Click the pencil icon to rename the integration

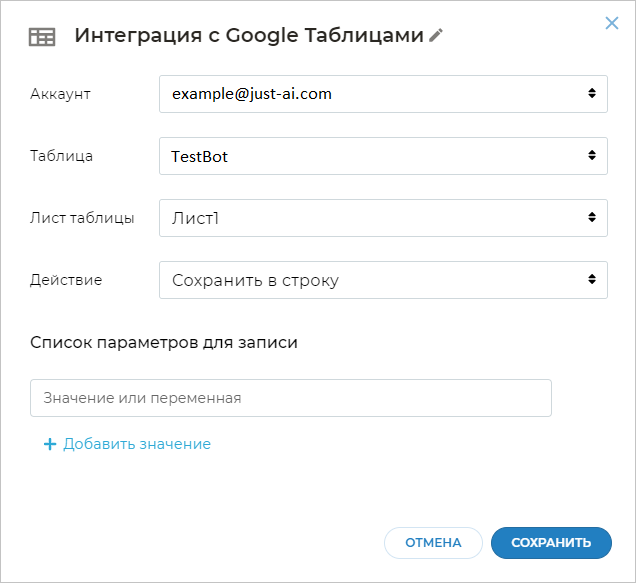pos(436,35)
